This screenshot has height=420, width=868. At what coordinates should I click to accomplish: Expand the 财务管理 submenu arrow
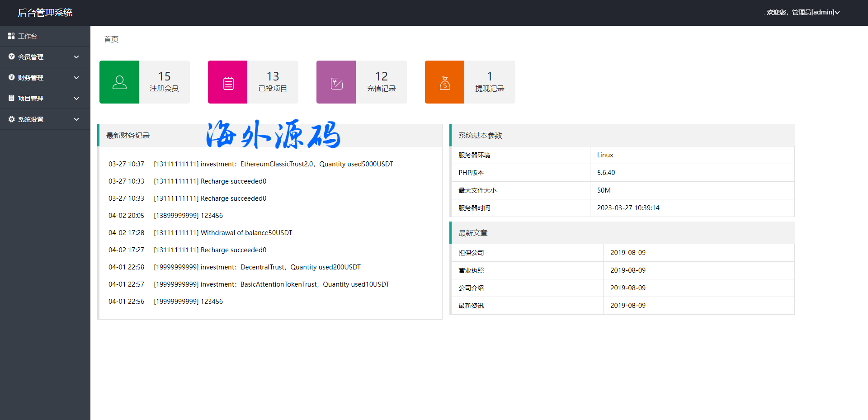click(76, 78)
